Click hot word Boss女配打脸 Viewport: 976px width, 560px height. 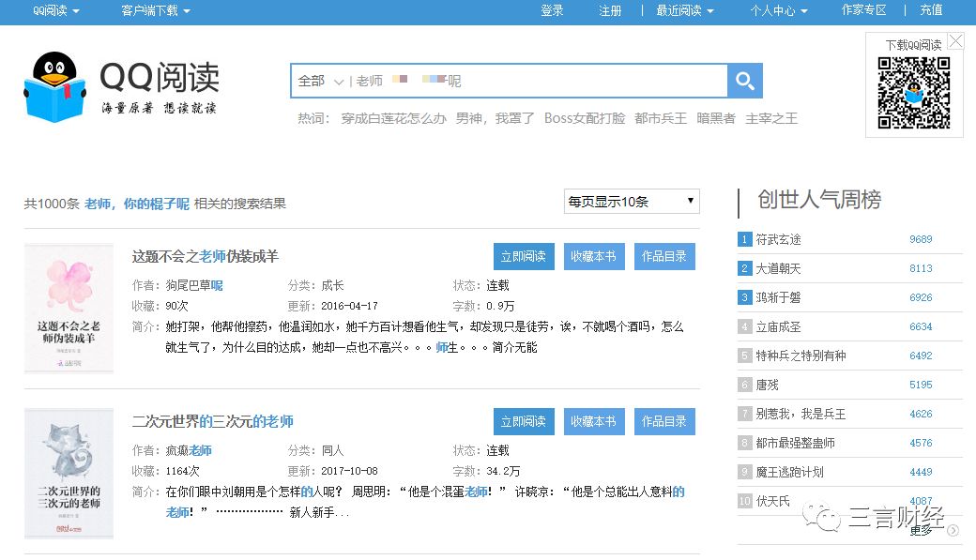coord(585,118)
